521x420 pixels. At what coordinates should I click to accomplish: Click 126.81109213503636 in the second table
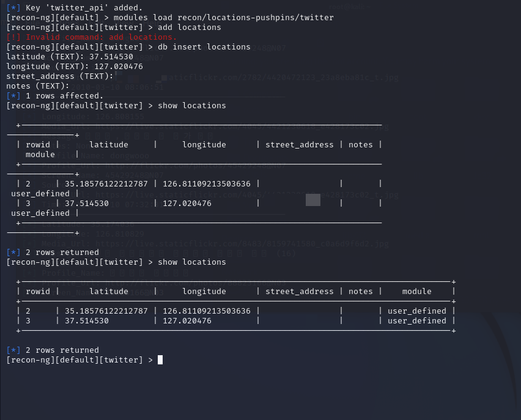pos(207,311)
